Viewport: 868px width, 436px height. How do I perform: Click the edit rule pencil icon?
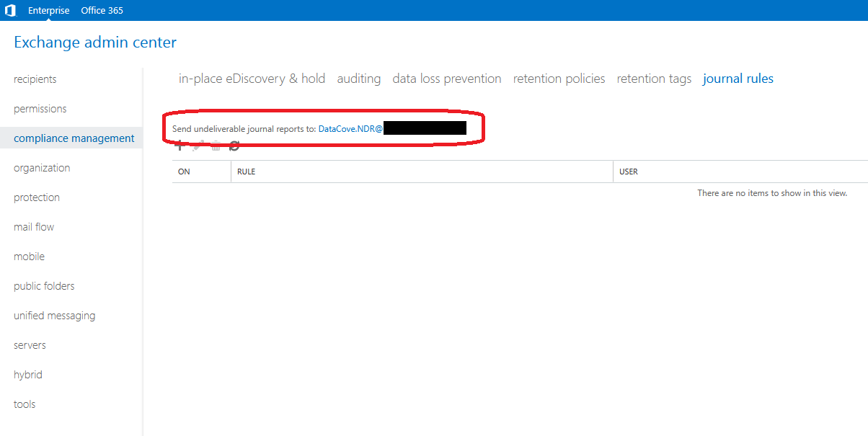[x=197, y=146]
